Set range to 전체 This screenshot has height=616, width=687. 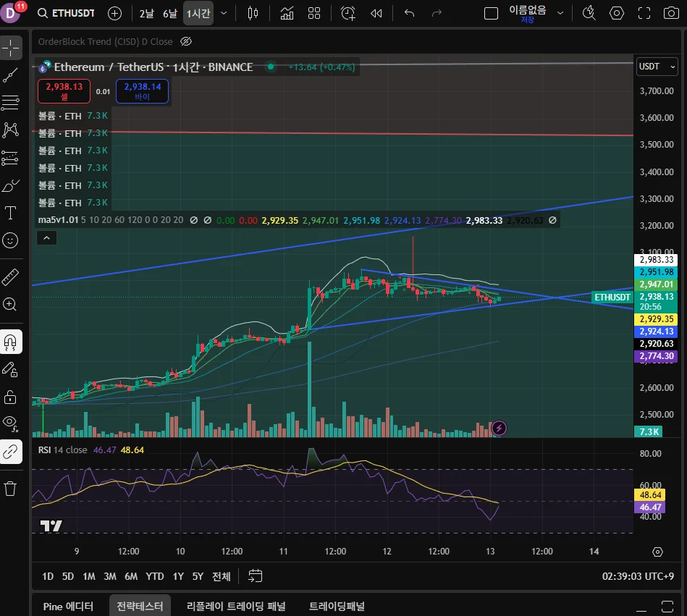pyautogui.click(x=222, y=576)
